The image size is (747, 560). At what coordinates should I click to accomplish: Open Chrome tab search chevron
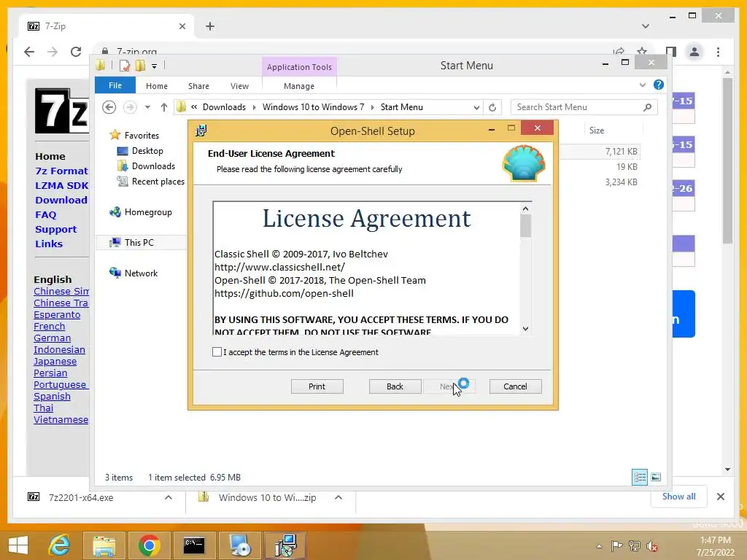pos(645,26)
